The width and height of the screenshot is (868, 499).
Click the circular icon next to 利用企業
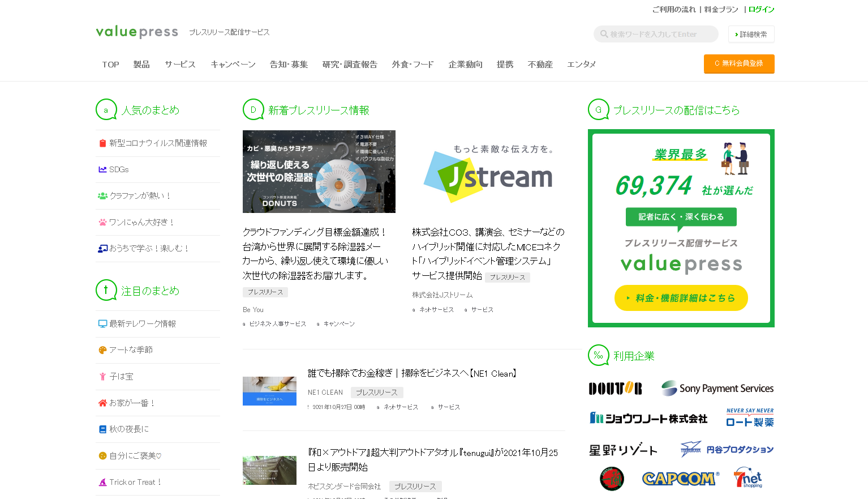tap(599, 356)
